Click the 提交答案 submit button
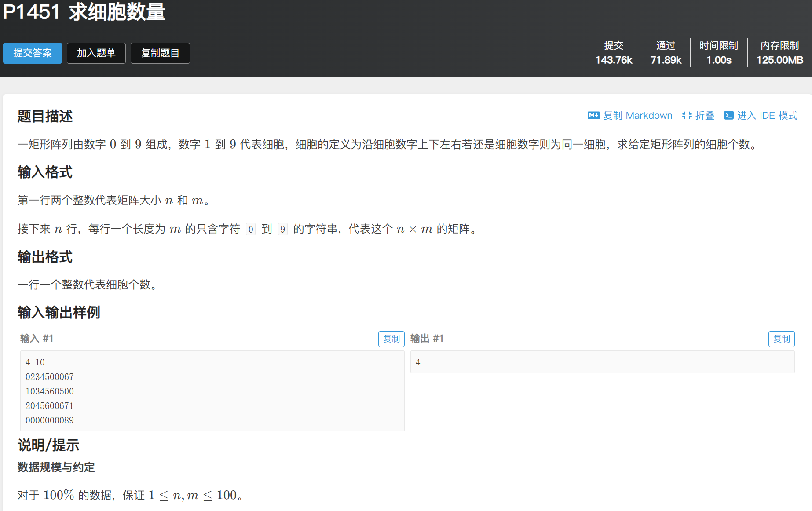Viewport: 812px width, 511px height. [33, 53]
